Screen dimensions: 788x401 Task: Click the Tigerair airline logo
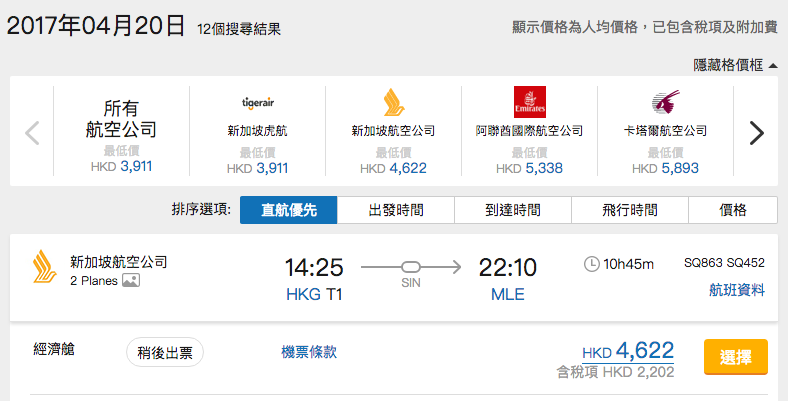[258, 103]
